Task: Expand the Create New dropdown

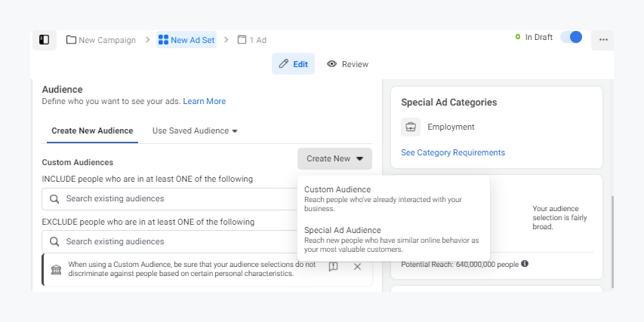Action: tap(334, 158)
